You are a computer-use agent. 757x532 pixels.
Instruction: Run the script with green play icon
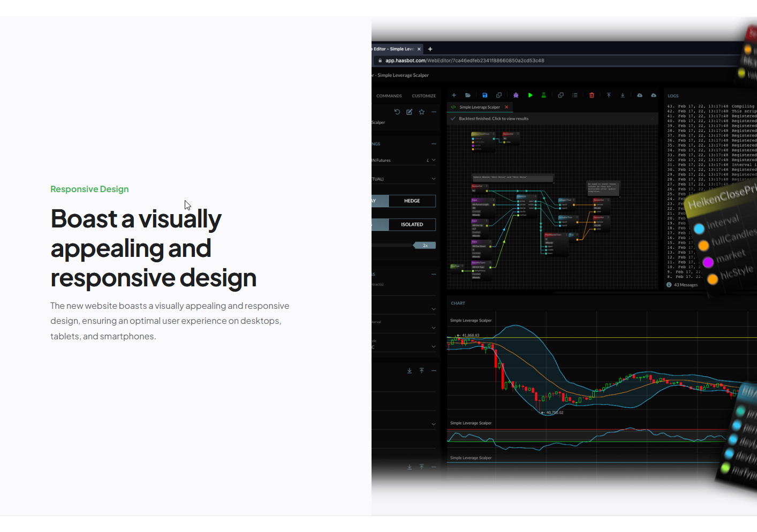point(530,95)
